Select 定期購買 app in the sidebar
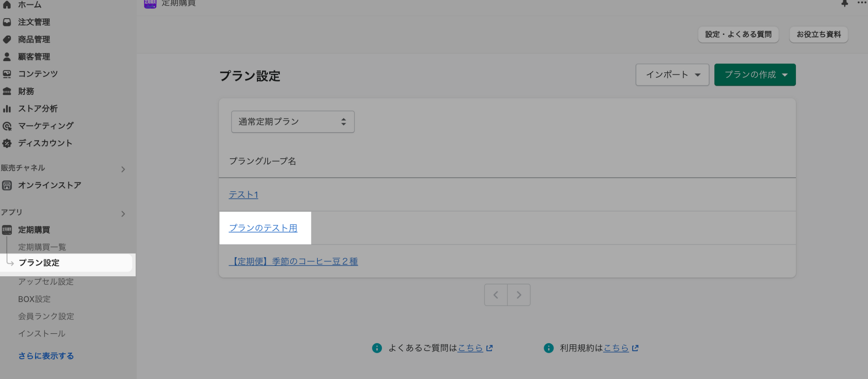Image resolution: width=868 pixels, height=379 pixels. [x=34, y=230]
